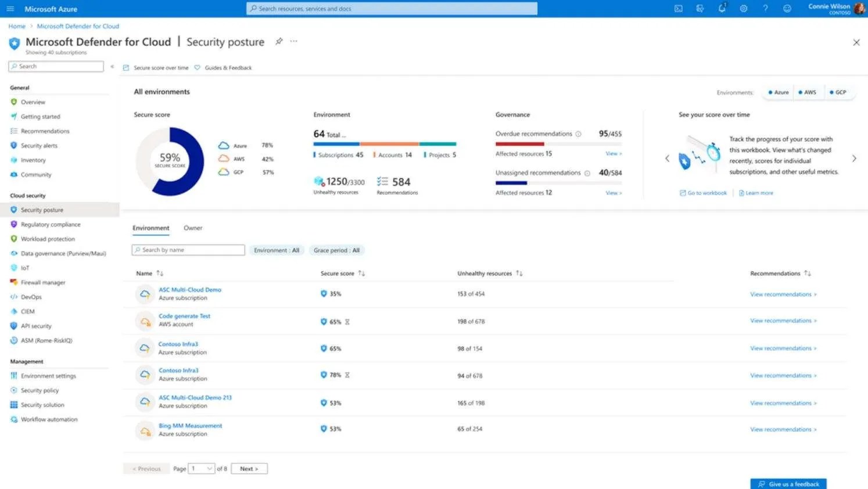
Task: Focus the top Search resources box
Action: (392, 9)
